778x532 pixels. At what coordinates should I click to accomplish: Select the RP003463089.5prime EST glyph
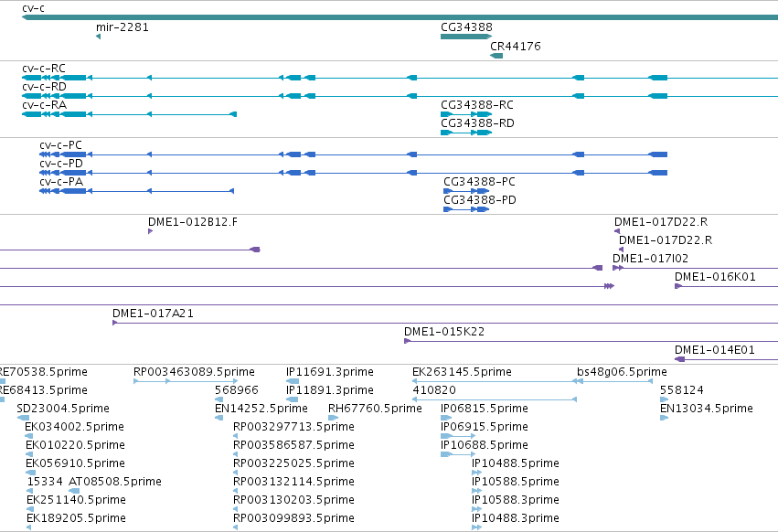[x=186, y=381]
